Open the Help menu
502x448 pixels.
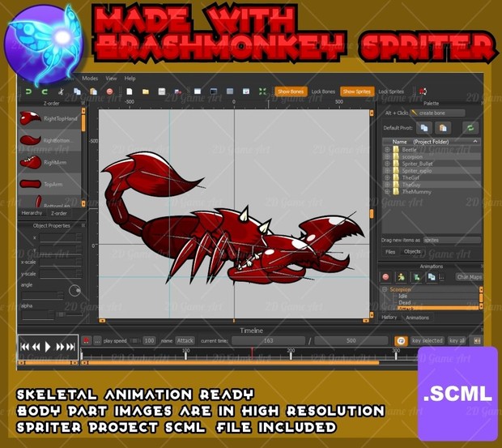(x=130, y=78)
